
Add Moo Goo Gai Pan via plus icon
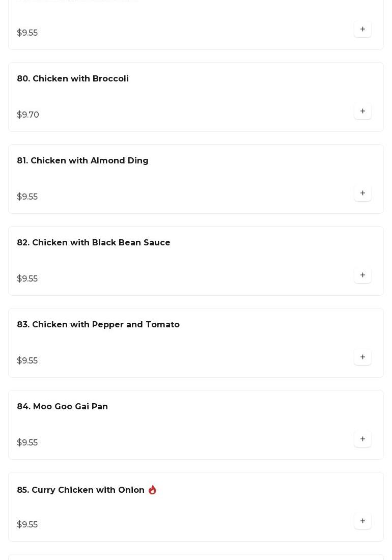362,439
